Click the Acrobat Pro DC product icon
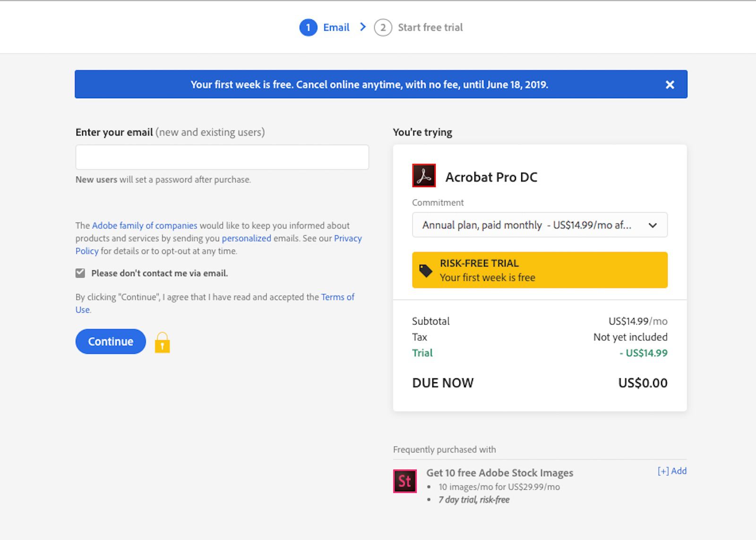Image resolution: width=756 pixels, height=540 pixels. click(x=424, y=176)
